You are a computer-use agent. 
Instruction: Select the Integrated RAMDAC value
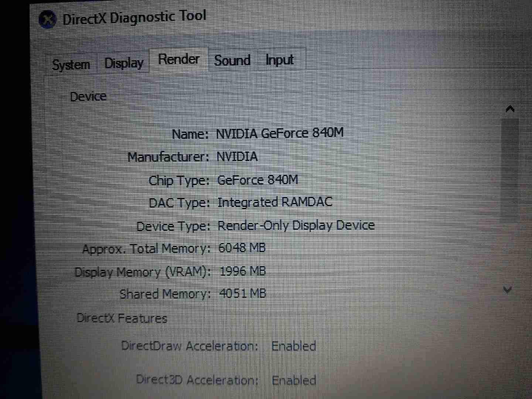coord(274,202)
